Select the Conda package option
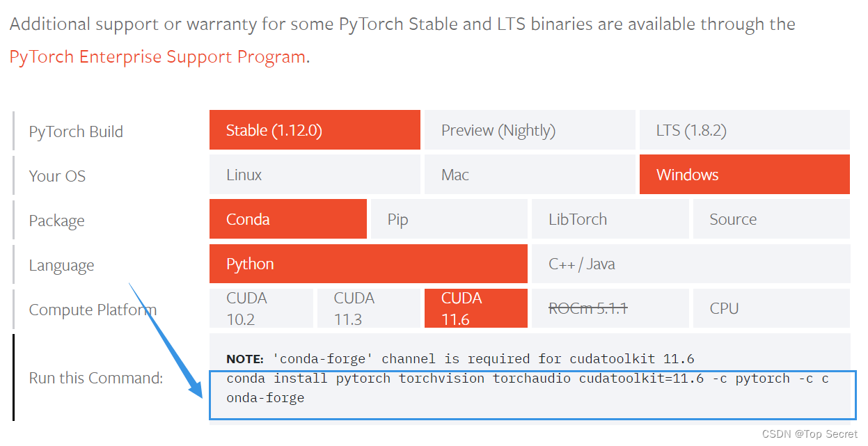 pyautogui.click(x=287, y=218)
